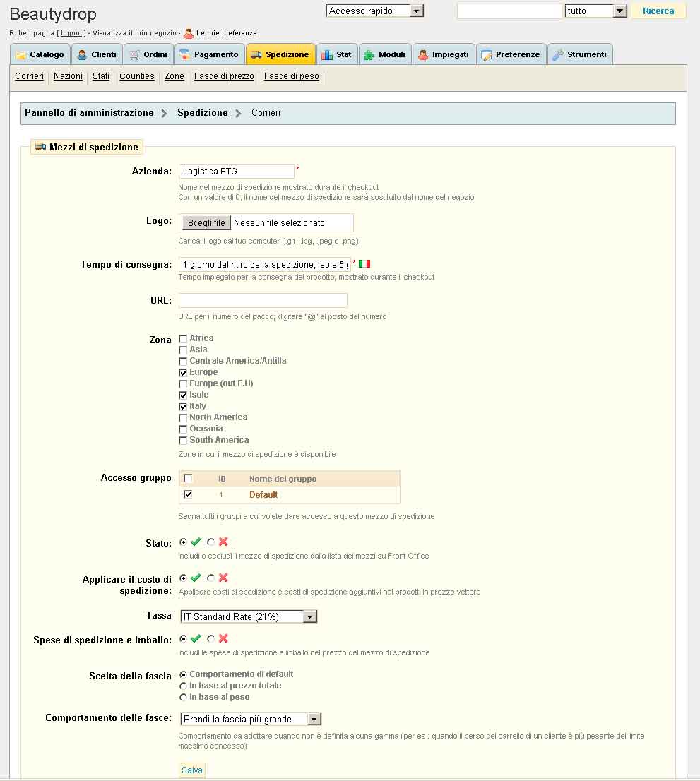Check the South America zone checkbox
The height and width of the screenshot is (781, 700).
point(183,441)
